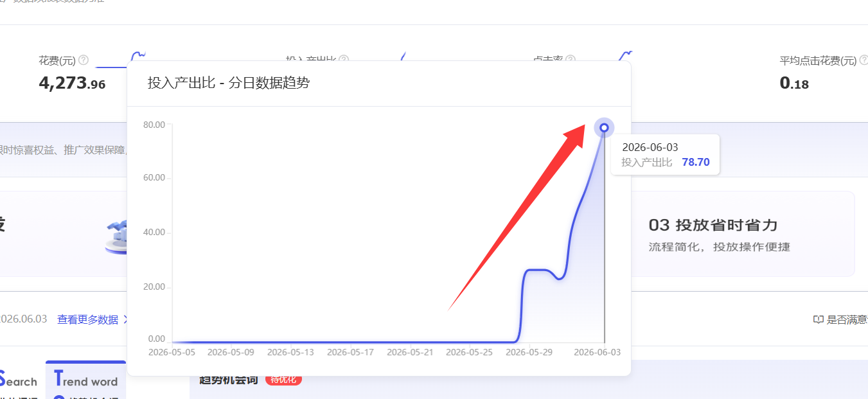Open the 花费 mini trend sparkline
This screenshot has height=399, width=868.
click(120, 59)
